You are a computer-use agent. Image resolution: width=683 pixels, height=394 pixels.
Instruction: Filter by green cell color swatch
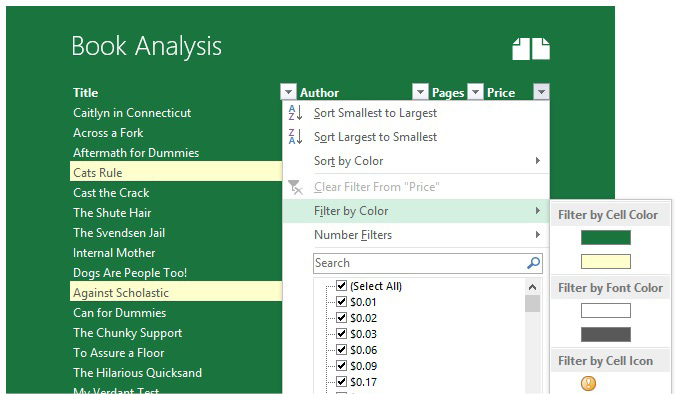[605, 238]
